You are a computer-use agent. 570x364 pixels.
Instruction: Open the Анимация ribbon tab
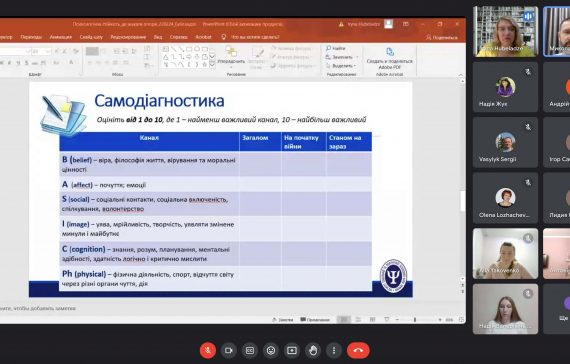[61, 37]
